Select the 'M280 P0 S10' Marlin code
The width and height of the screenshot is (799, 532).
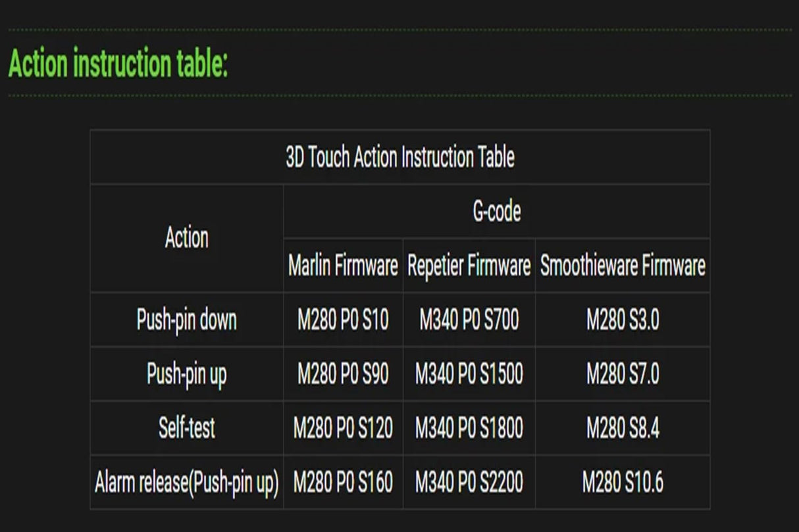(x=343, y=320)
